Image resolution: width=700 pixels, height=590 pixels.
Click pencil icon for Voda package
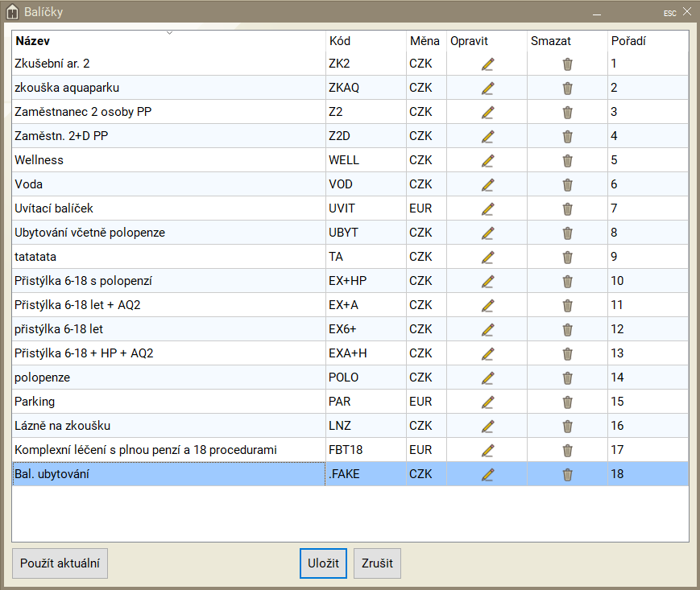[487, 184]
